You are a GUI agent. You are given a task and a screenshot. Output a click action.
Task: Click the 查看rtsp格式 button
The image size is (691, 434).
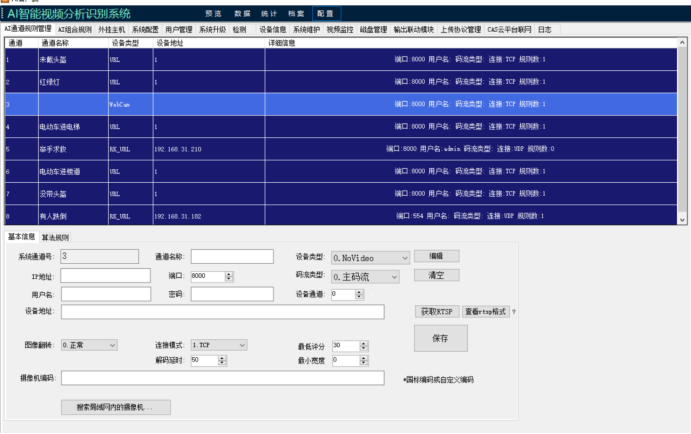pyautogui.click(x=486, y=312)
